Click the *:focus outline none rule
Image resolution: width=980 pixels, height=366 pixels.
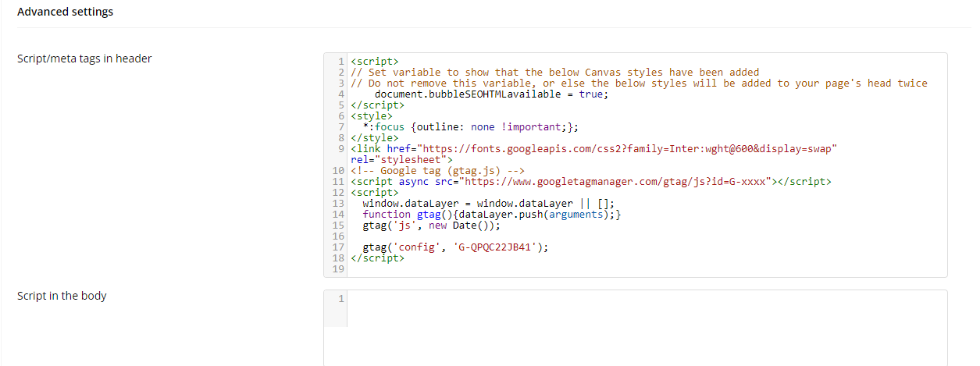(471, 126)
